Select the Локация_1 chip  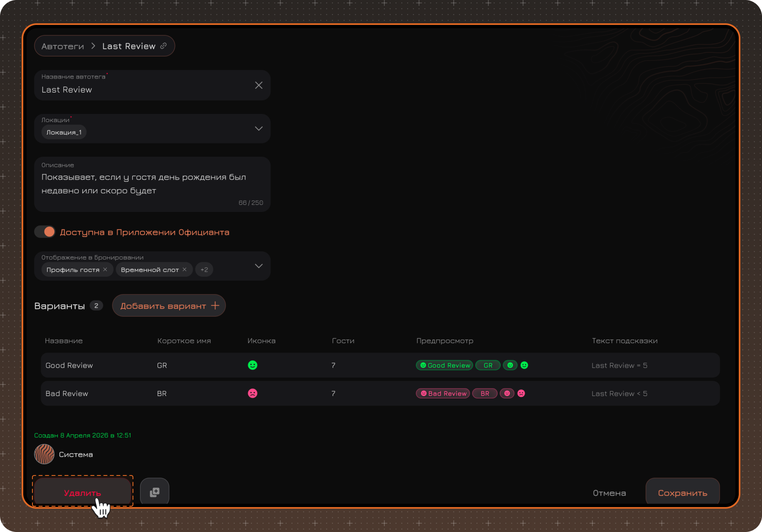tap(64, 132)
